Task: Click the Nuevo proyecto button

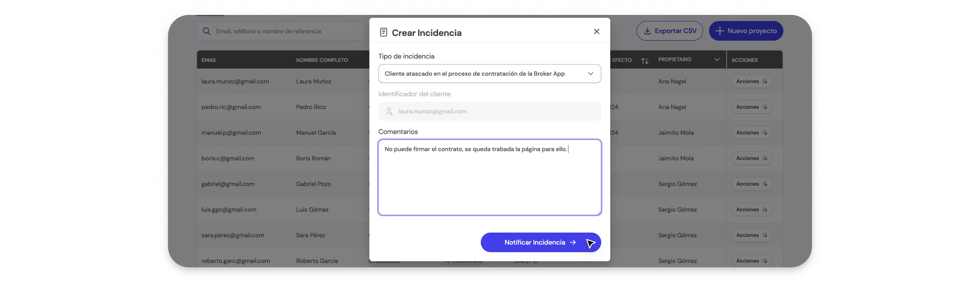Action: (x=746, y=31)
